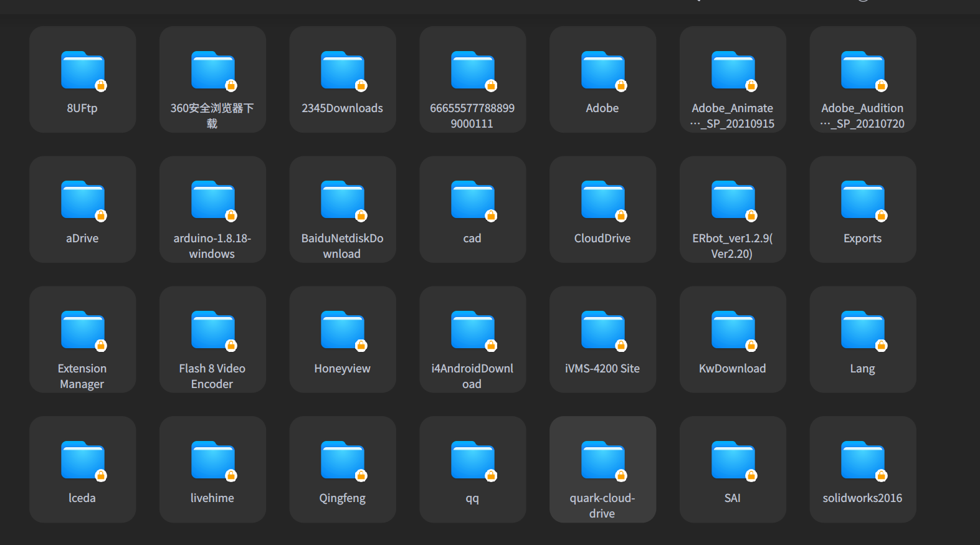Click the Exports folder icon

pyautogui.click(x=863, y=201)
